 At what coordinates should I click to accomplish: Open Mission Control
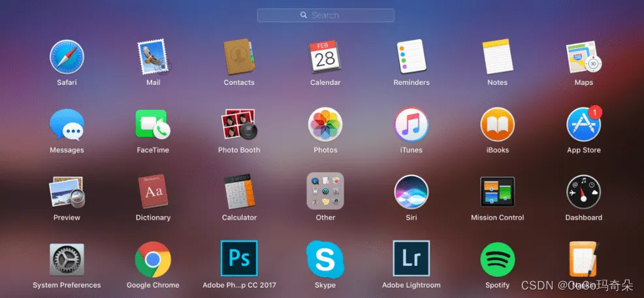498,192
